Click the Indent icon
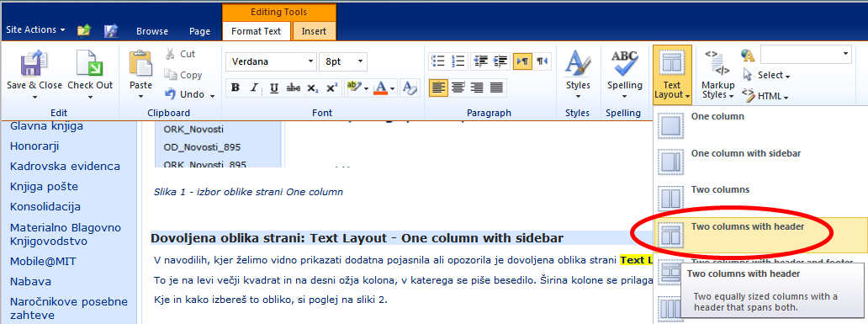 pos(500,61)
